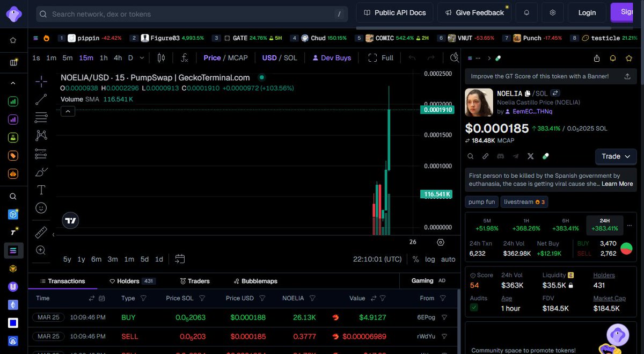Switch chart denomination to SOL
Image resolution: width=644 pixels, height=354 pixels.
coord(290,57)
